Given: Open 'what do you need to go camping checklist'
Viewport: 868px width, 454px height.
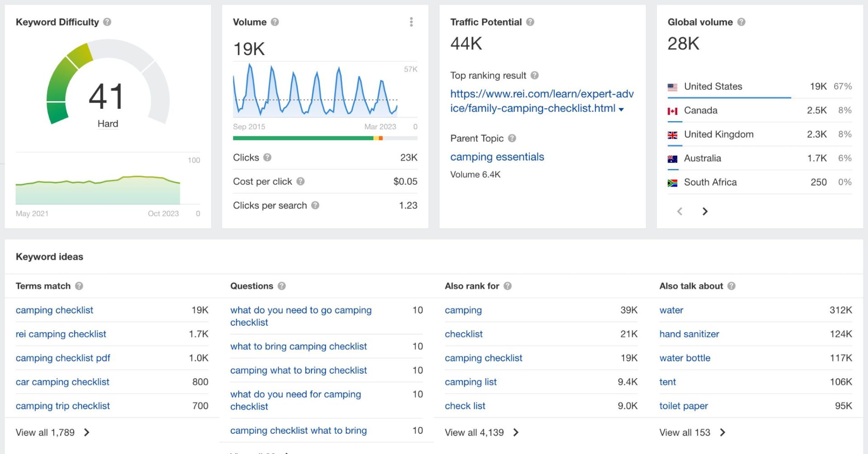Looking at the screenshot, I should (x=301, y=316).
